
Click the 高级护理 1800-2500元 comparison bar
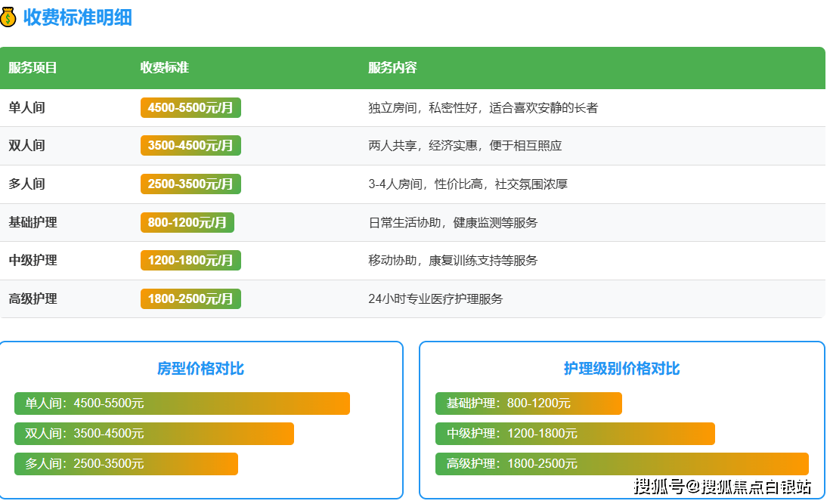[621, 464]
